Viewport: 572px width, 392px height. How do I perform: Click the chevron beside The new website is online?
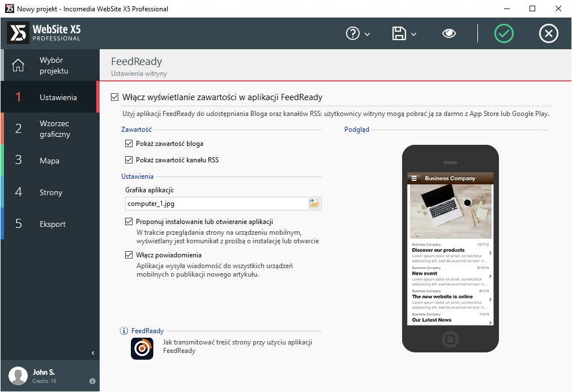(490, 299)
